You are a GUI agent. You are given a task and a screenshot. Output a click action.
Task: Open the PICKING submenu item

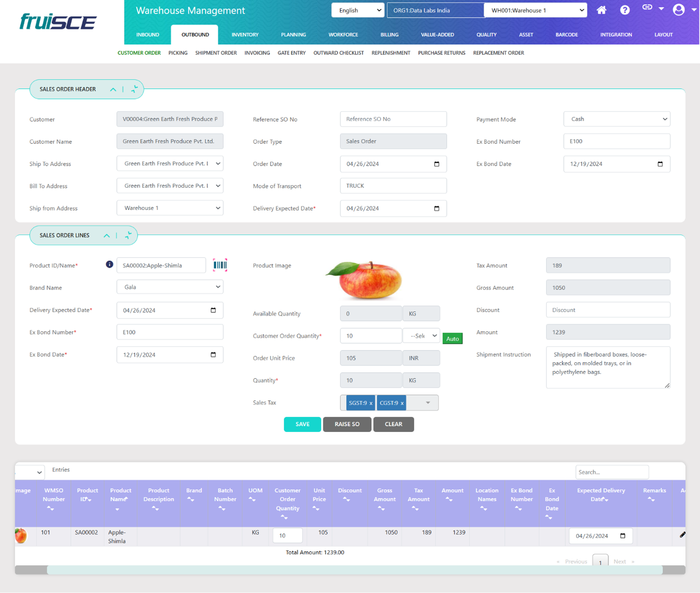coord(178,53)
